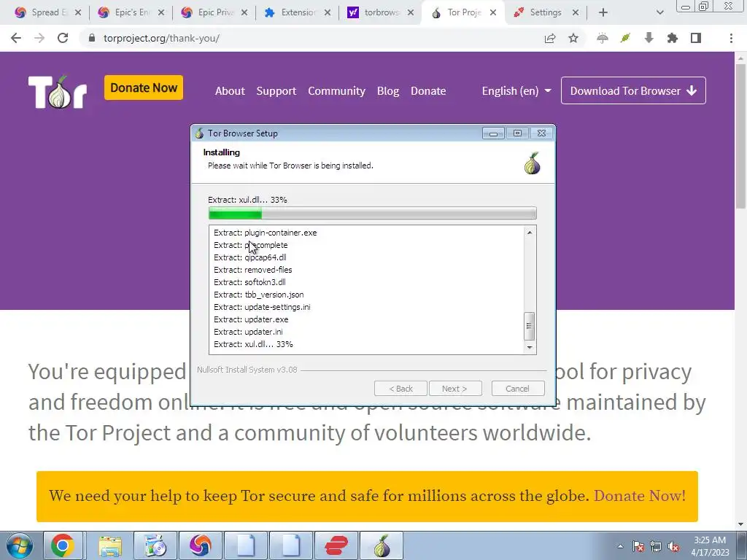Viewport: 747px width, 560px height.
Task: Click the Download Tor Browser button
Action: (633, 90)
